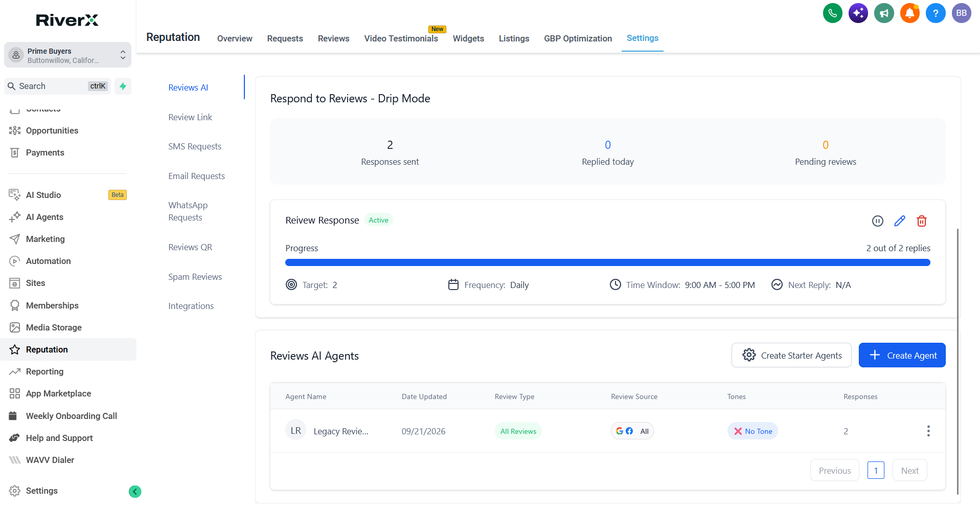Screen dimensions: 980x508
Task: Delete the Review Response drip with trash icon
Action: [922, 221]
